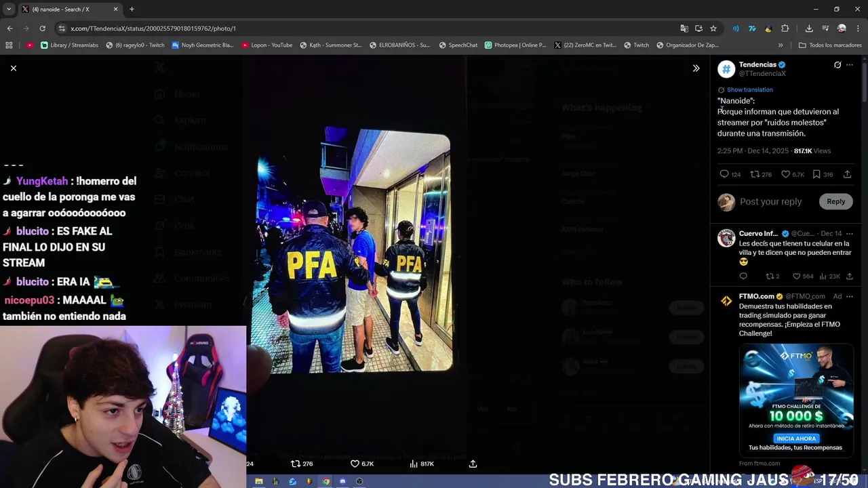Image resolution: width=868 pixels, height=488 pixels.
Task: Open more options on Cuervo's reply
Action: [850, 233]
